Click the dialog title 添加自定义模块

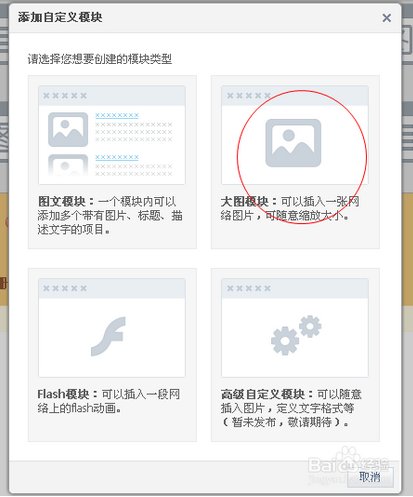click(60, 17)
